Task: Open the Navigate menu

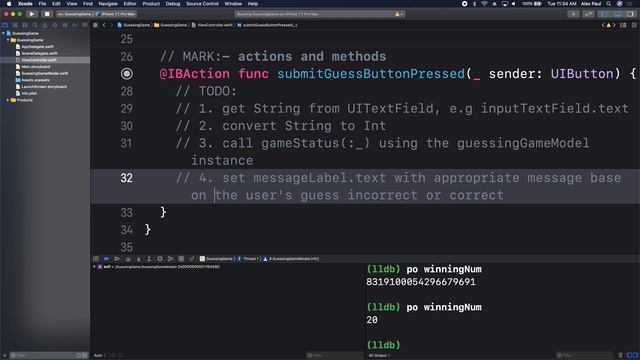Action: coord(108,4)
